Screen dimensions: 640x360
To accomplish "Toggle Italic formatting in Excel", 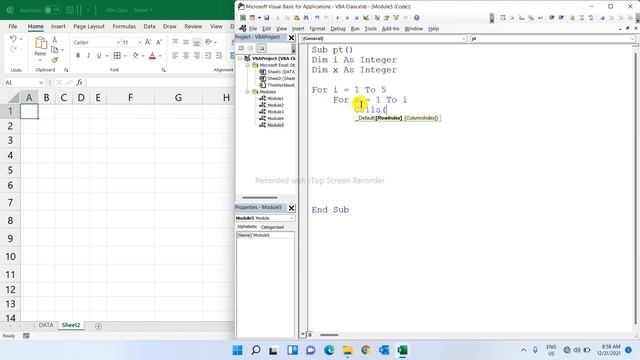I will click(x=88, y=56).
